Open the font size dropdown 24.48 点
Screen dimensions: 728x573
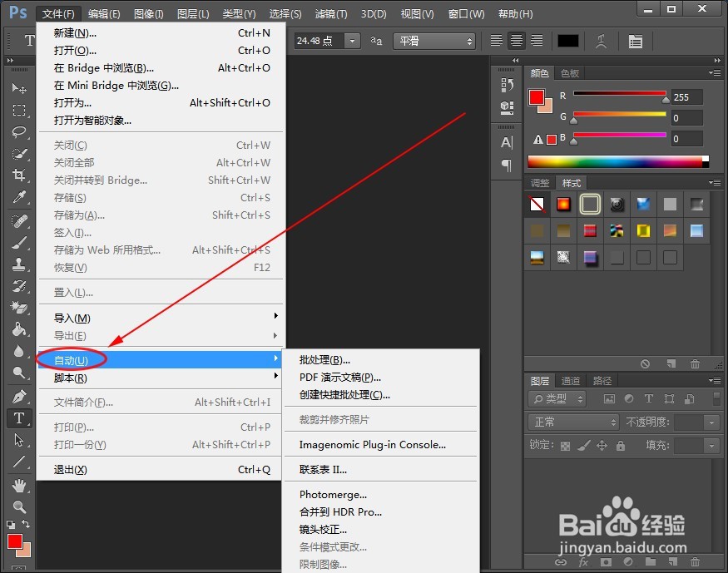[x=353, y=42]
